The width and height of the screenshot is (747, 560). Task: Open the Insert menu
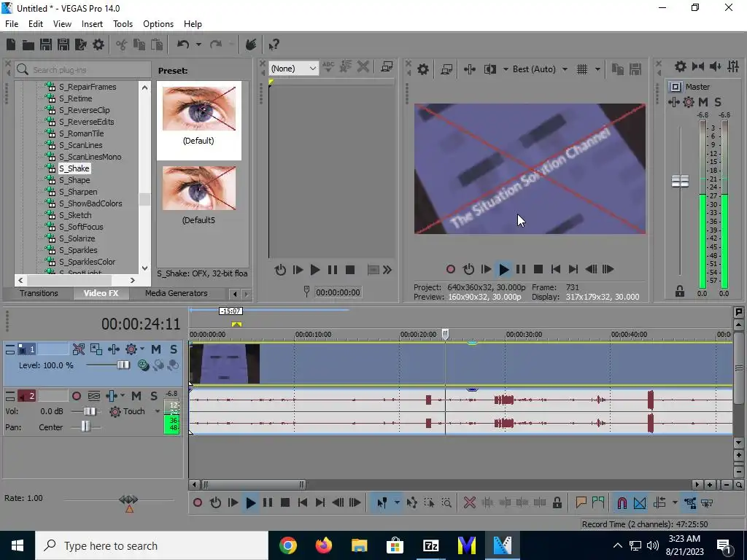click(x=92, y=24)
